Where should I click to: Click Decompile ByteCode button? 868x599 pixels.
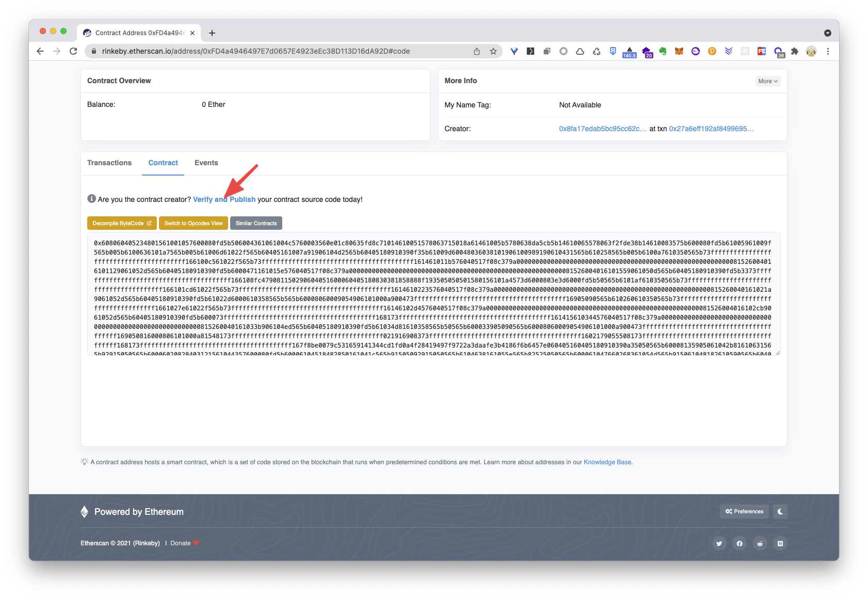(x=122, y=223)
